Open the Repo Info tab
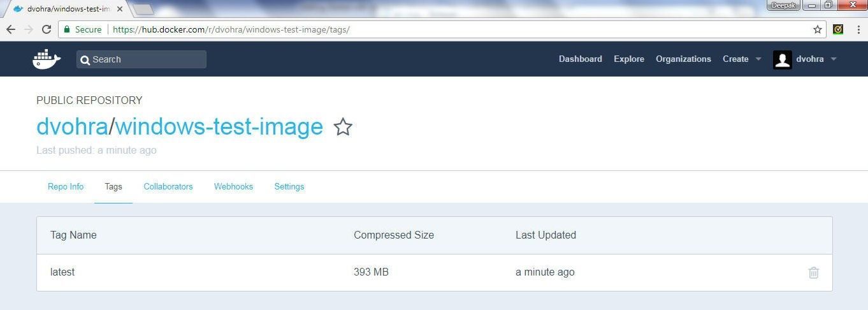 pos(66,186)
